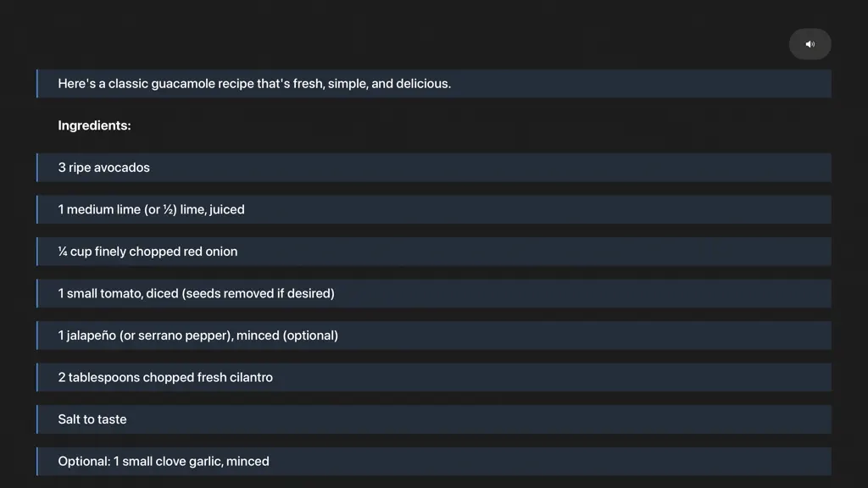868x488 pixels.
Task: Click the word 'guacamole' in intro
Action: point(183,84)
